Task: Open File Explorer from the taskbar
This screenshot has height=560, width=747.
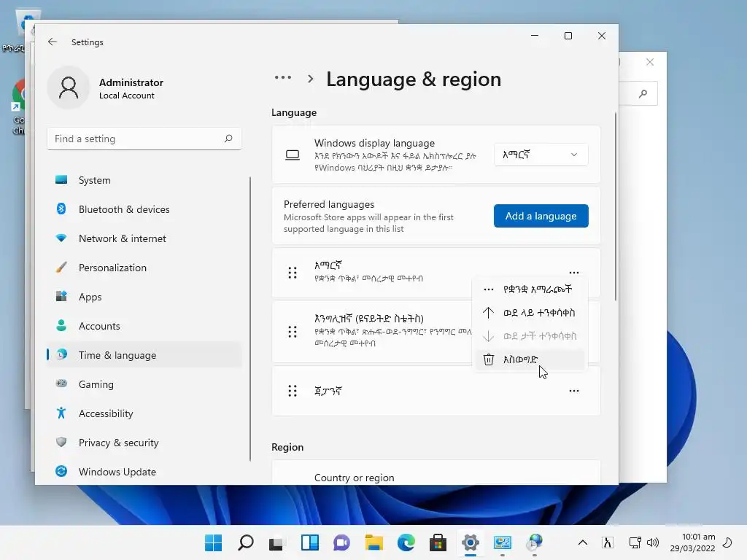Action: (x=374, y=542)
